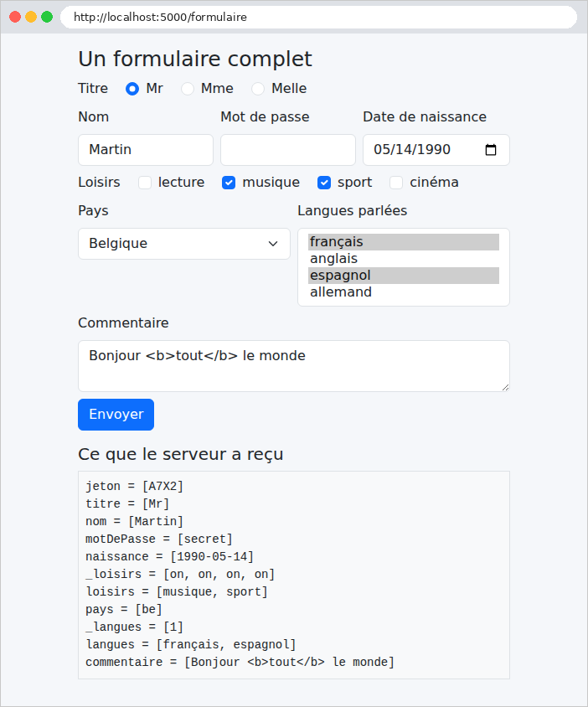588x707 pixels.
Task: Click inside the Commentaire text area
Action: (x=294, y=366)
